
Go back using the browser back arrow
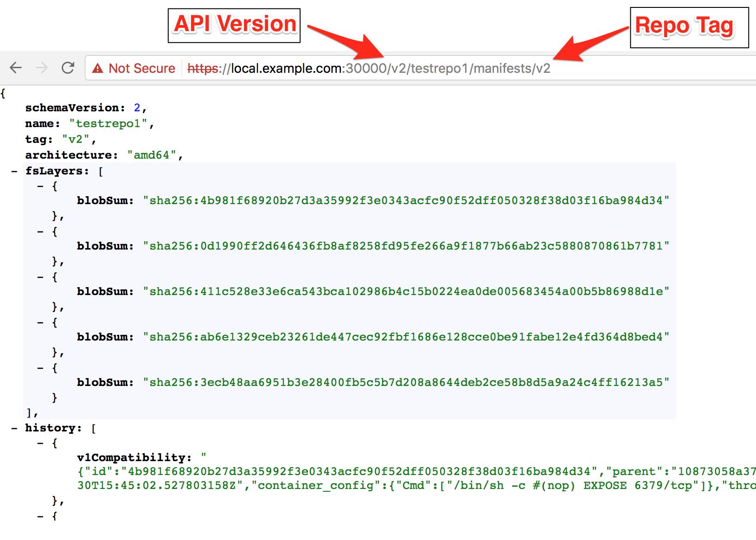16,68
